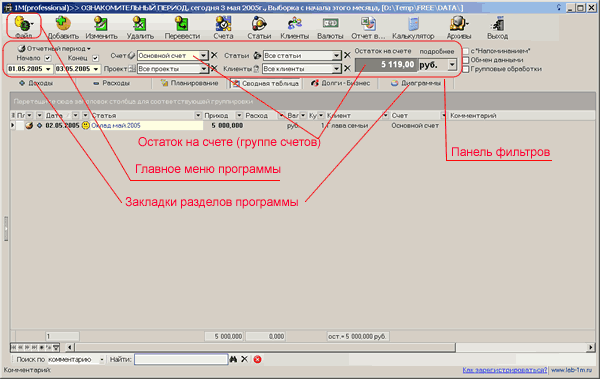Open the Все клиенты dropdown

tap(336, 69)
